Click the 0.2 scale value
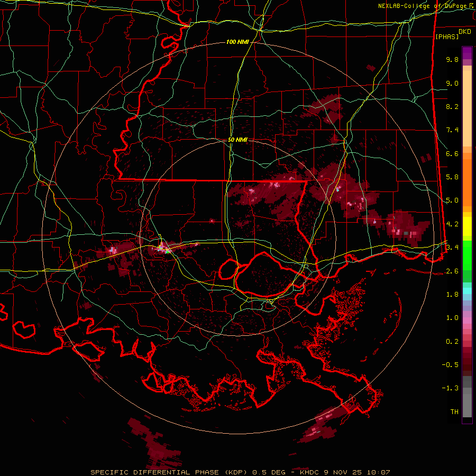This screenshot has height=476, width=476. (x=452, y=342)
